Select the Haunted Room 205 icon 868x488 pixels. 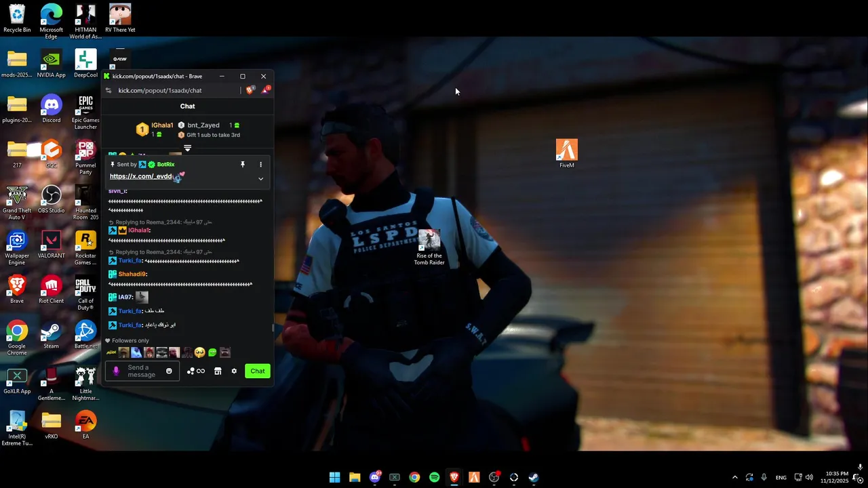click(x=85, y=203)
